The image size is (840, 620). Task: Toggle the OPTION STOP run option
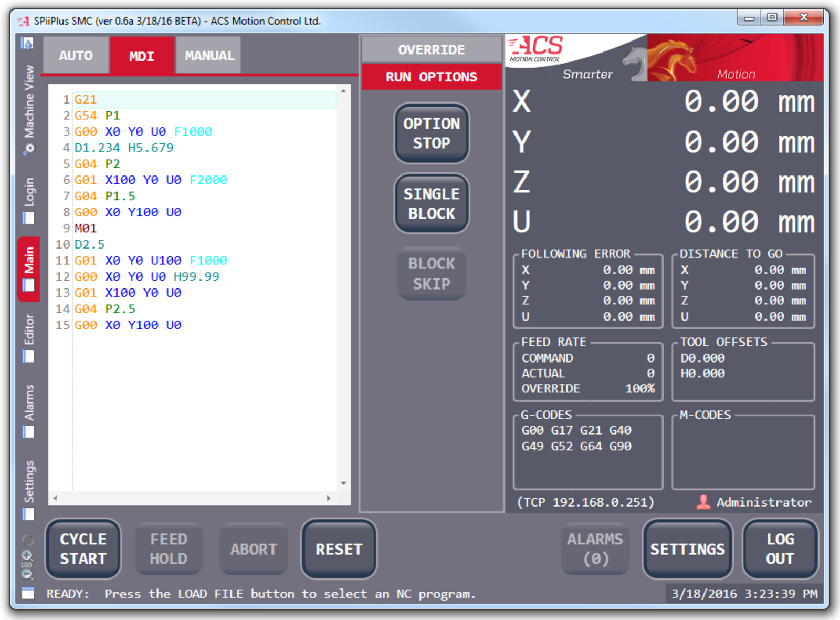click(x=432, y=133)
